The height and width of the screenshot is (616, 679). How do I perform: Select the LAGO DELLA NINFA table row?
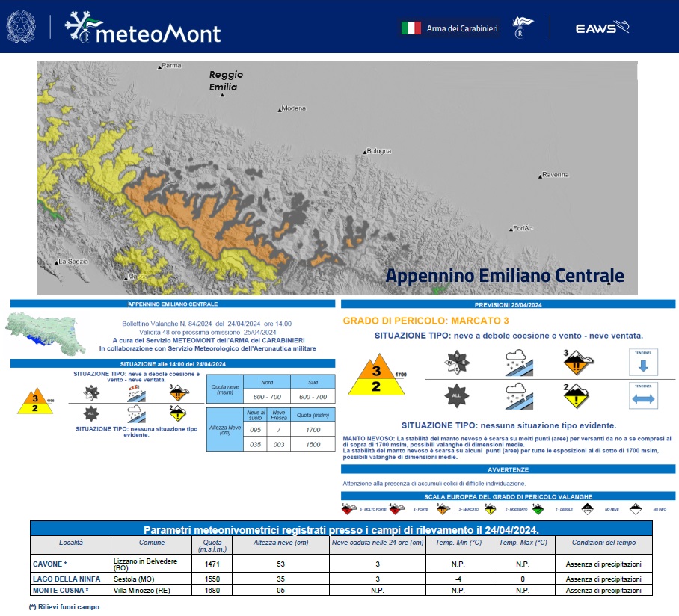pos(340,579)
